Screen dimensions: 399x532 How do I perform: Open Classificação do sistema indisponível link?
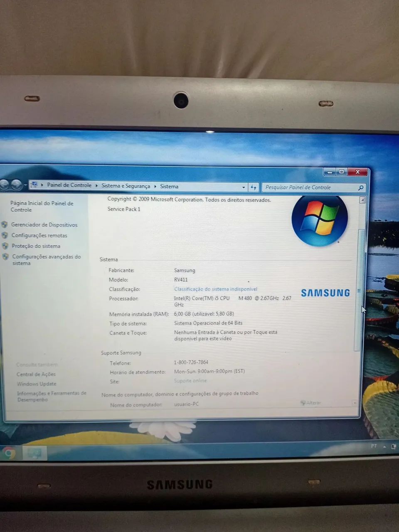216,289
